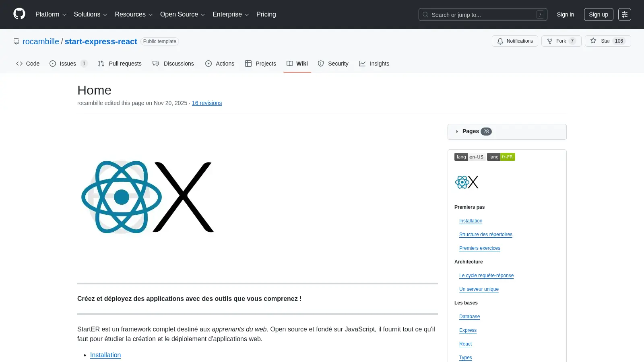Click the small StartER logo in sidebar
The height and width of the screenshot is (362, 644).
pos(466,182)
